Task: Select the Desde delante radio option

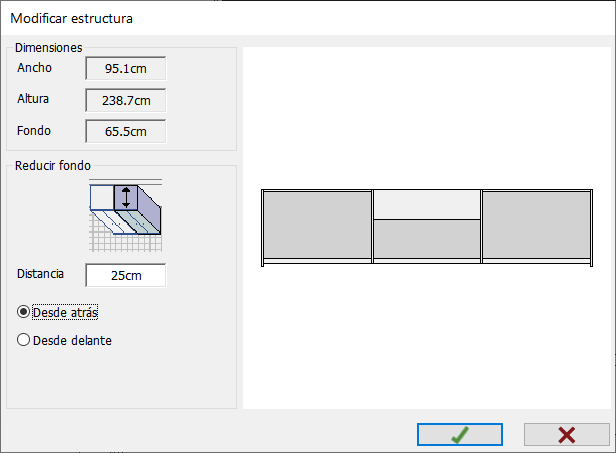Action: coord(23,340)
